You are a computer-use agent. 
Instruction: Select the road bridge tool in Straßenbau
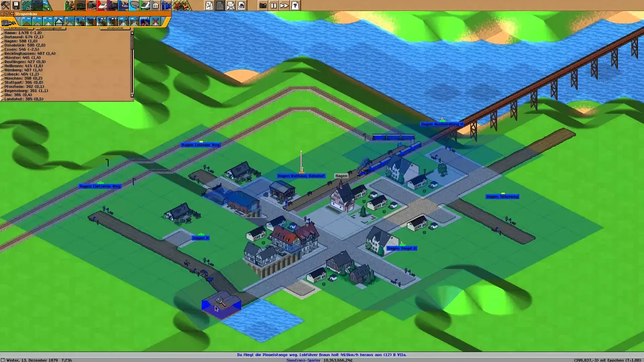59,22
